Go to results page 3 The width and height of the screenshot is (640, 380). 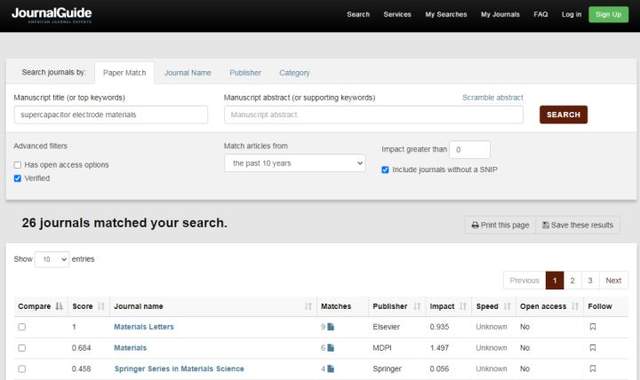(590, 280)
